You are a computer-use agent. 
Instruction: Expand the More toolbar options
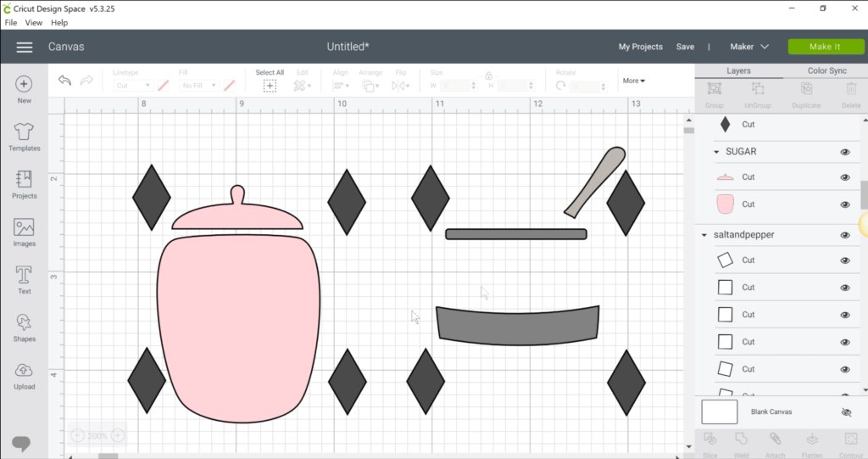[633, 81]
